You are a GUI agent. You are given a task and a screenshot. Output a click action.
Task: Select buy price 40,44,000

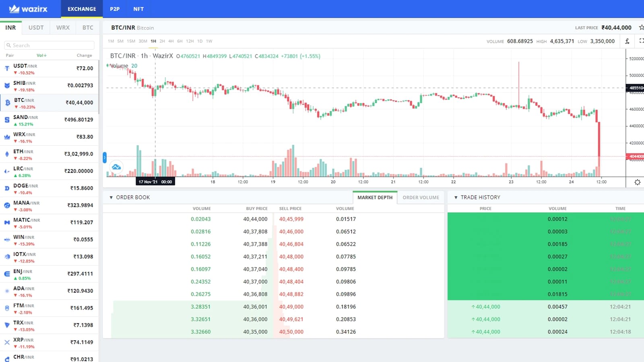coord(255,219)
